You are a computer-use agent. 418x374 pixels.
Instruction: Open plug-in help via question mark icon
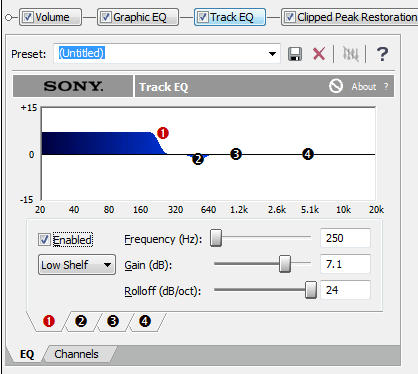point(382,54)
